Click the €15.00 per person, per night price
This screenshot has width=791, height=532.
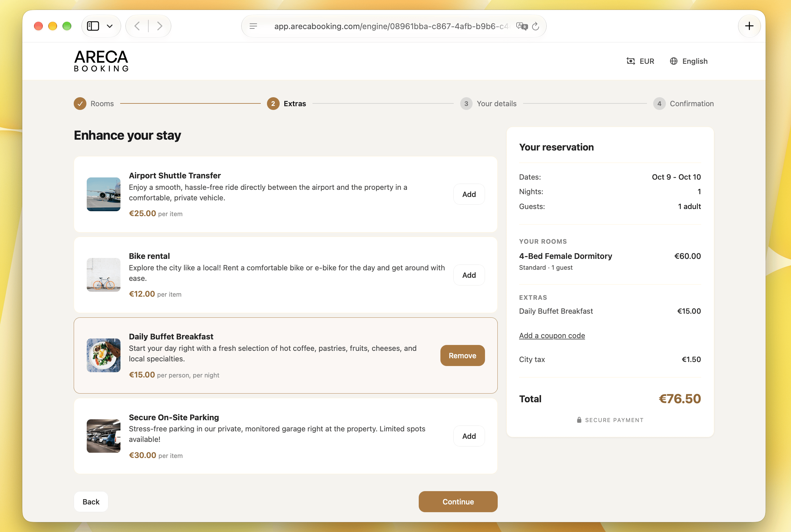tap(174, 375)
